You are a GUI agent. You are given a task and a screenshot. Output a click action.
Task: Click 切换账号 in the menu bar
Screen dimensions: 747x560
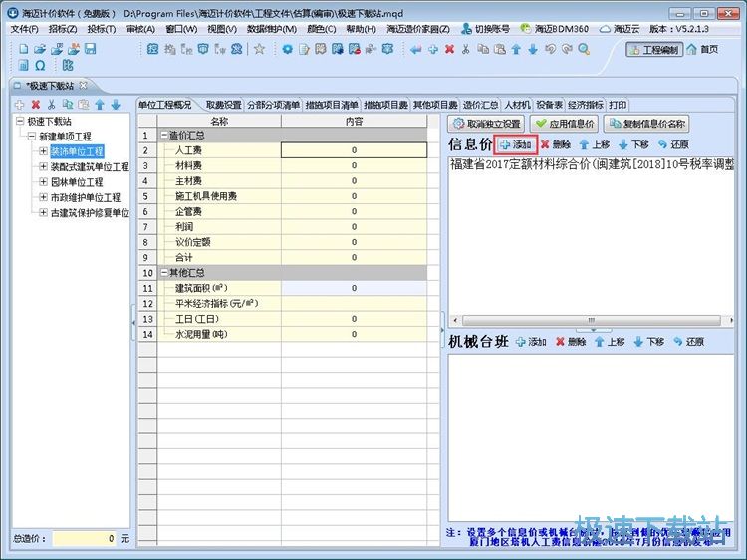(x=486, y=29)
